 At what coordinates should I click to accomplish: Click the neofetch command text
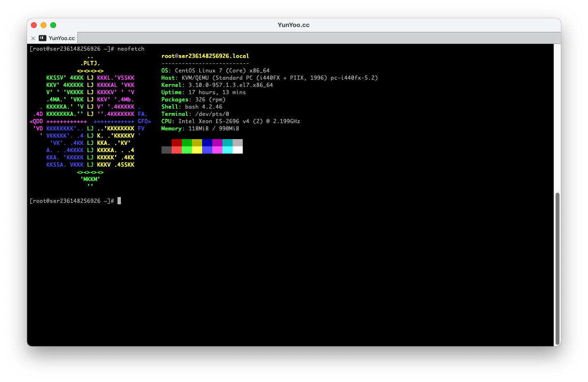click(131, 49)
